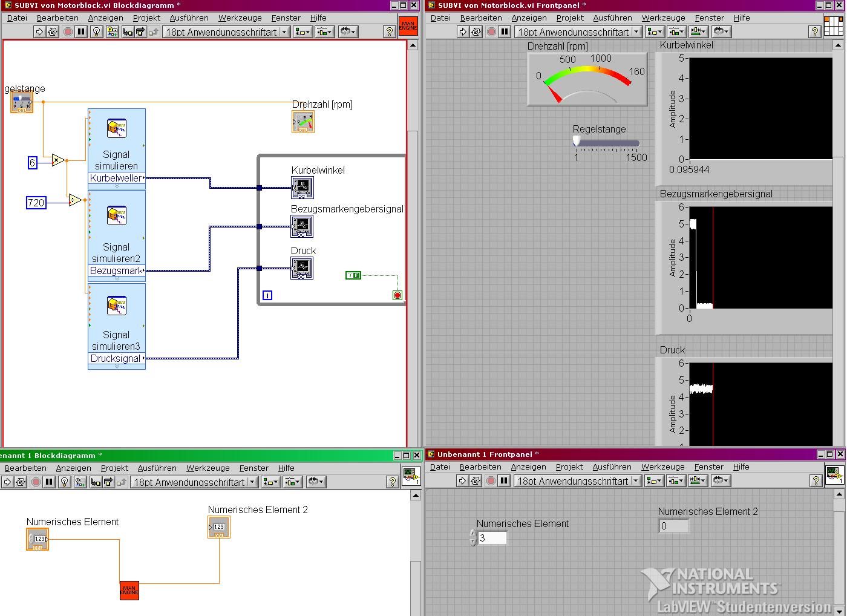Select the red MAN ENGINE subVI node
847x616 pixels.
pos(129,590)
